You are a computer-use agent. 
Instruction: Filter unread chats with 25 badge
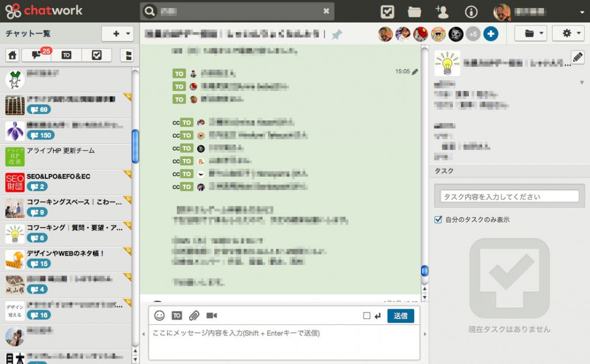(x=37, y=55)
